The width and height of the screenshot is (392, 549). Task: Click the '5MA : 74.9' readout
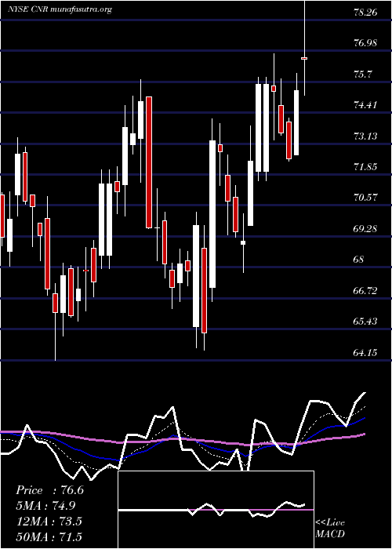click(46, 506)
